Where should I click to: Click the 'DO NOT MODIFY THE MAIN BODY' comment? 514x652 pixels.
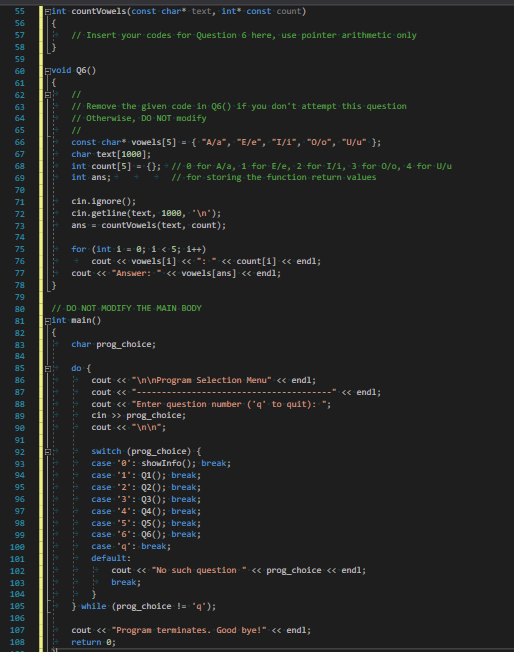click(126, 308)
